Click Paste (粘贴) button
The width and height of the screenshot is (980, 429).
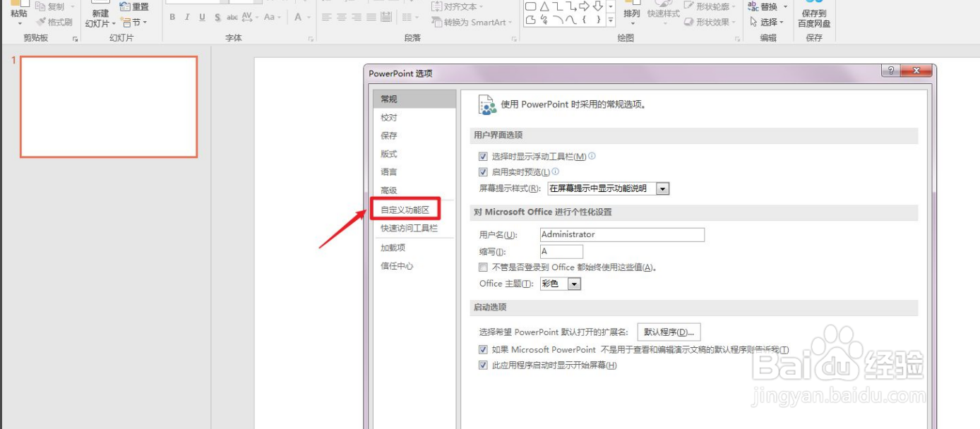(x=19, y=13)
